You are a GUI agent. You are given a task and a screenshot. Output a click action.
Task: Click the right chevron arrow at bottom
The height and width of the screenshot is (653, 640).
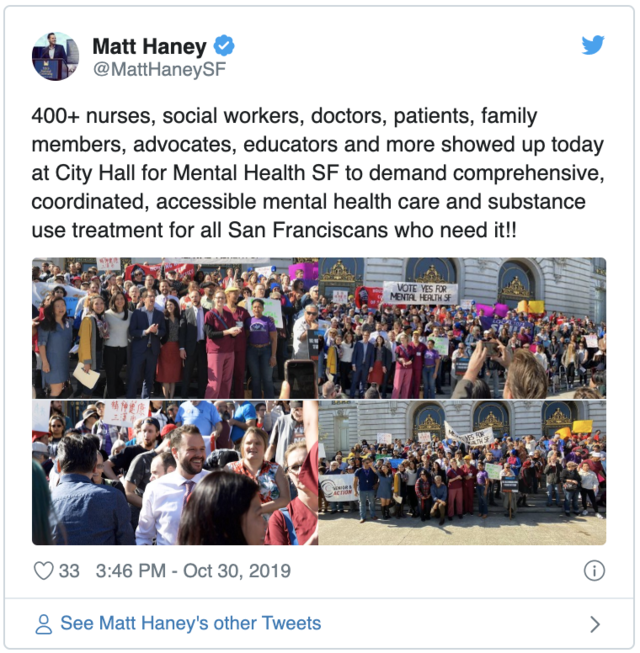(x=595, y=624)
